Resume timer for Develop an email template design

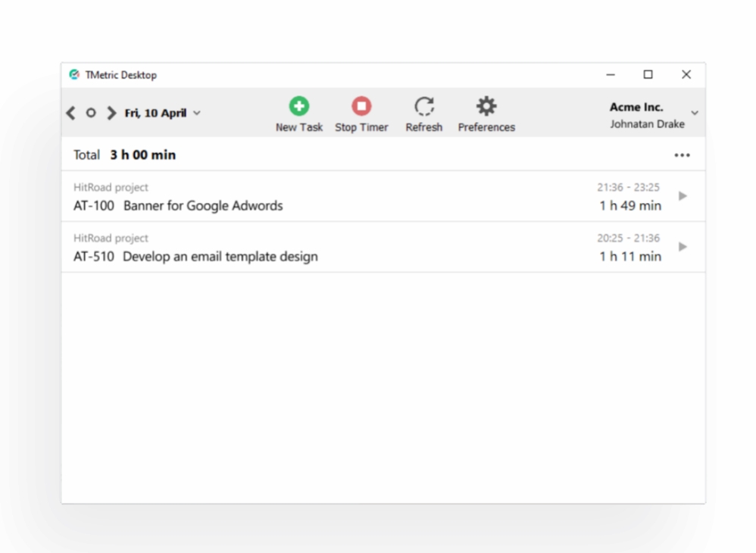[683, 246]
